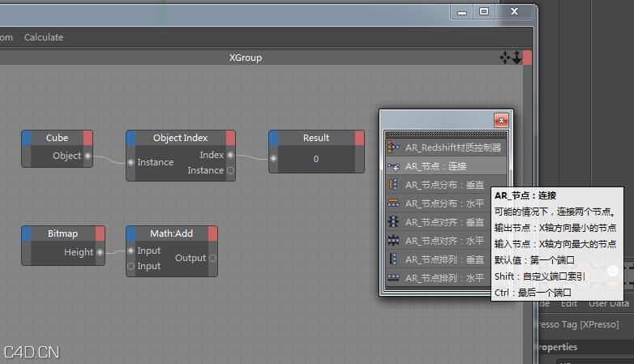This screenshot has width=634, height=364.
Task: Select AR_Redshift材质控制器 list entry
Action: (447, 148)
